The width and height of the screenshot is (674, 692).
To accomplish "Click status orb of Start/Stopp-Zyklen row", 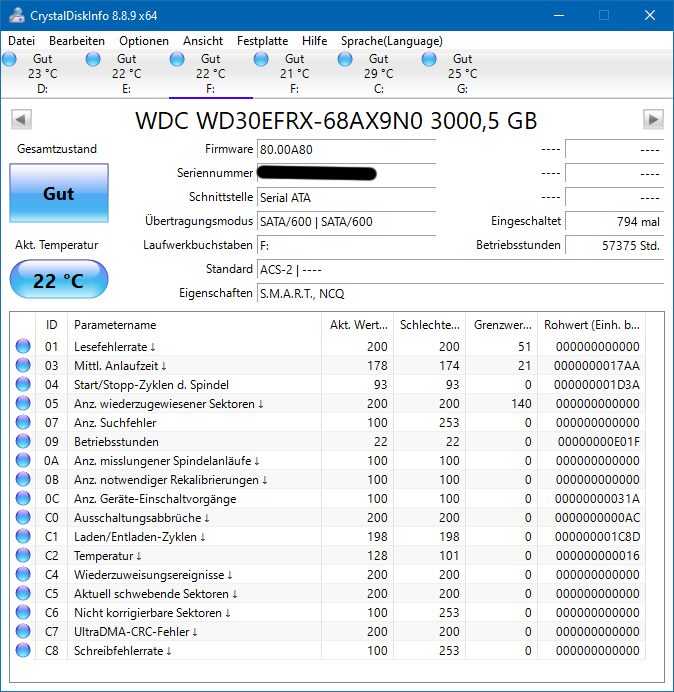I will point(23,384).
